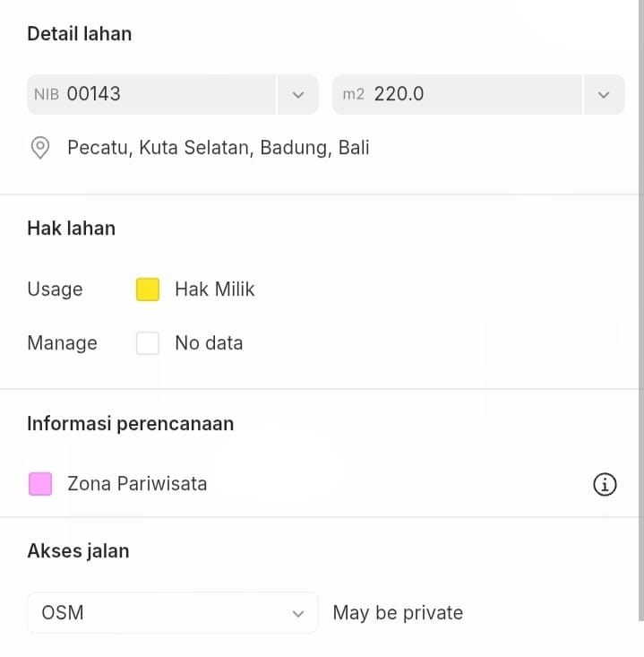Click the Zona Pariwisata label
This screenshot has height=657, width=644.
137,485
